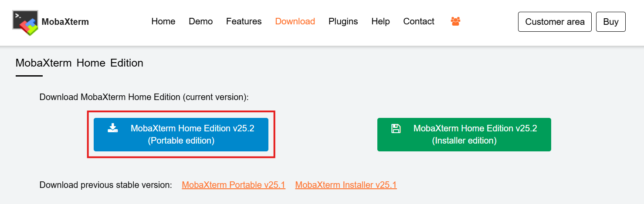Select Features in the top navigation
This screenshot has height=204, width=644.
tap(244, 21)
